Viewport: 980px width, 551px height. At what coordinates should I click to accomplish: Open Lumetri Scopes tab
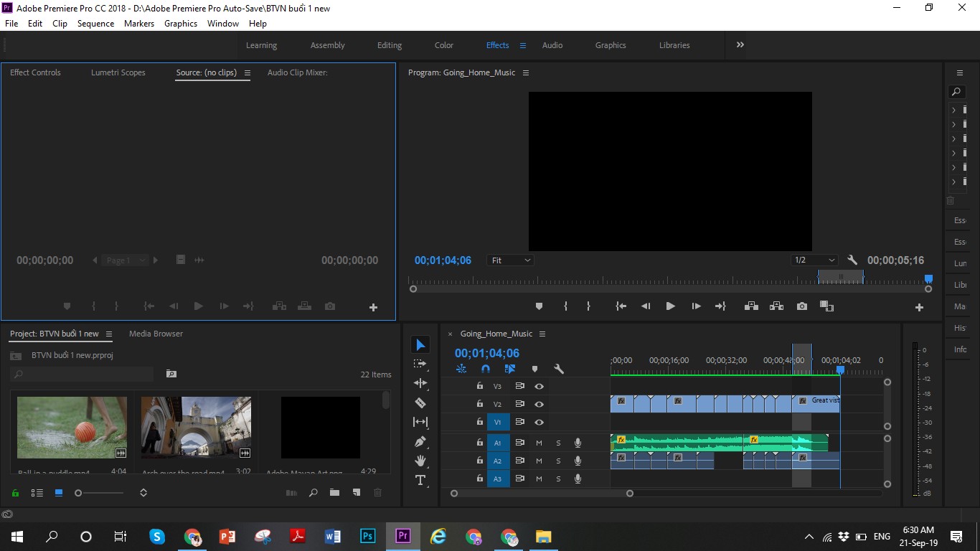pyautogui.click(x=118, y=72)
